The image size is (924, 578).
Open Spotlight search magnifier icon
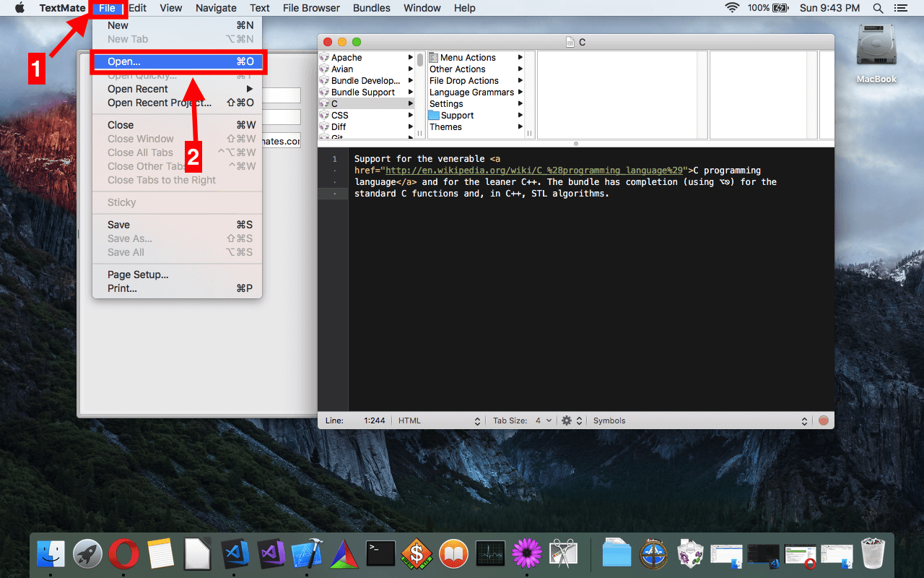pyautogui.click(x=878, y=8)
